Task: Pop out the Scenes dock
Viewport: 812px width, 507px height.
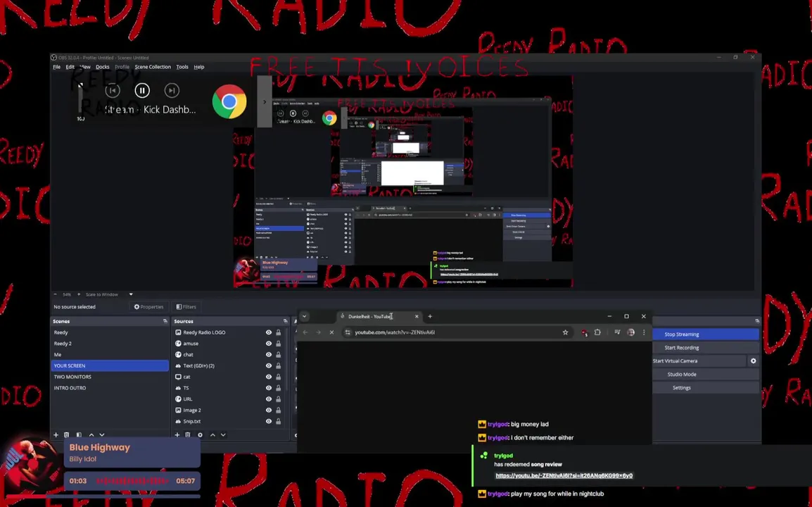Action: coord(165,321)
